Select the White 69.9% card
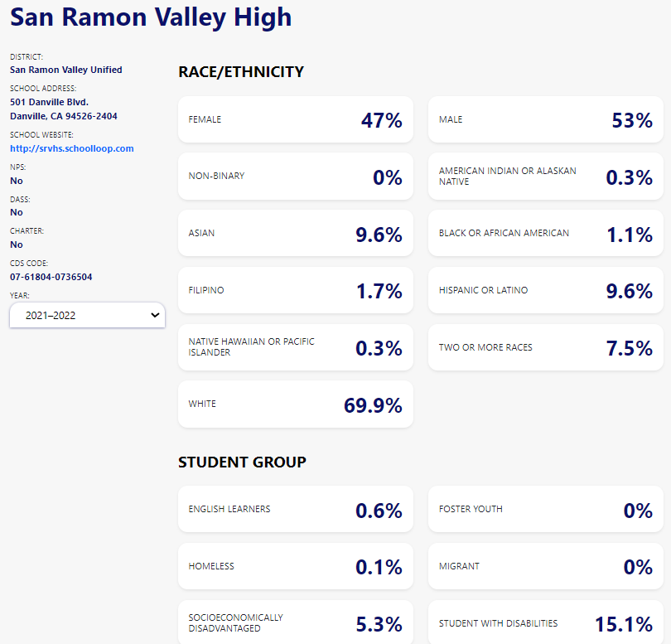Viewport: 671px width, 644px height. click(295, 404)
